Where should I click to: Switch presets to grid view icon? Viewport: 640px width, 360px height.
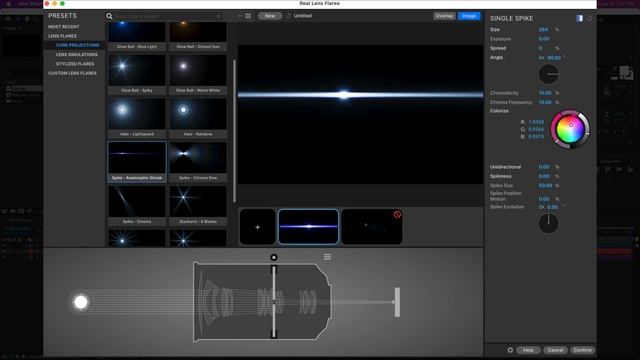pos(248,16)
